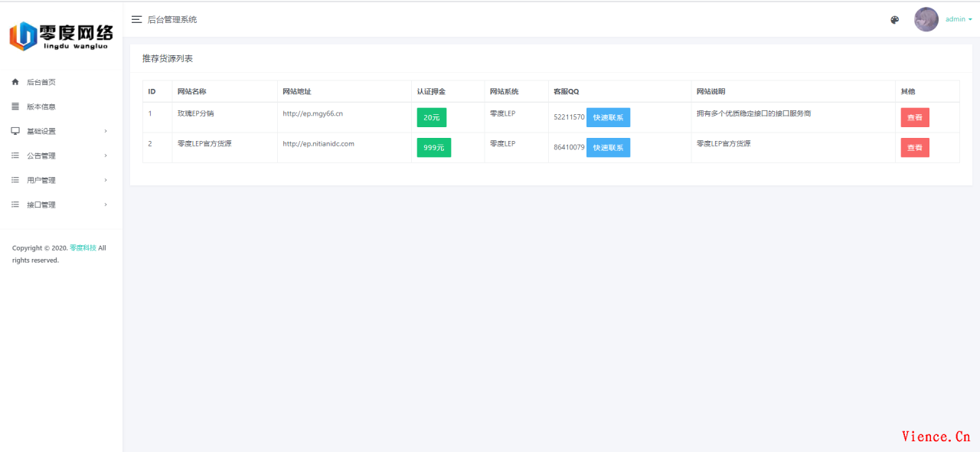Toggle the sidebar with the hamburger icon
Image resolution: width=980 pixels, height=452 pixels.
(x=136, y=19)
